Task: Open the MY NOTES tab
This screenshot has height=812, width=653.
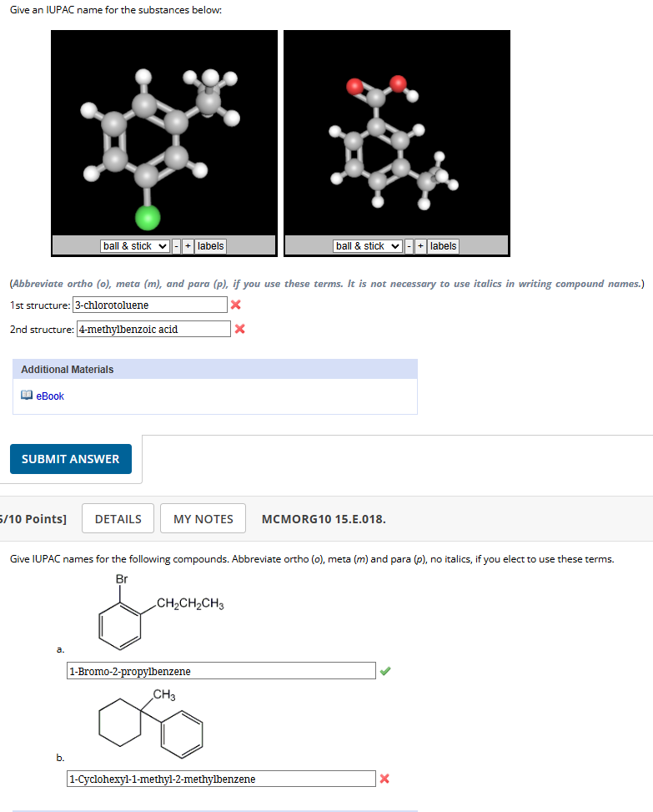Action: pyautogui.click(x=203, y=518)
